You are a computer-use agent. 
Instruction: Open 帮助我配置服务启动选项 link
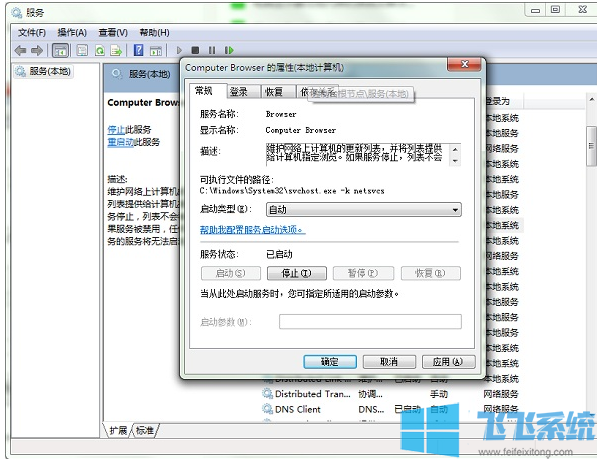tap(252, 230)
